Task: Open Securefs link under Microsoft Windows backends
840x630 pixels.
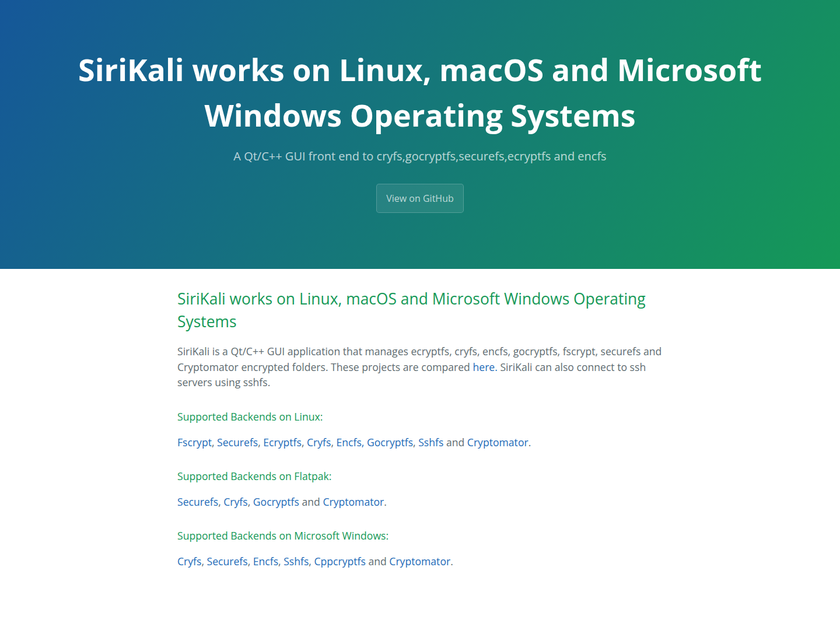Action: pyautogui.click(x=228, y=562)
